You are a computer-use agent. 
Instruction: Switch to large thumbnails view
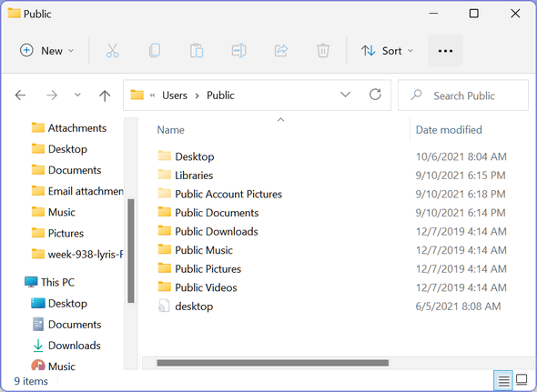(522, 379)
